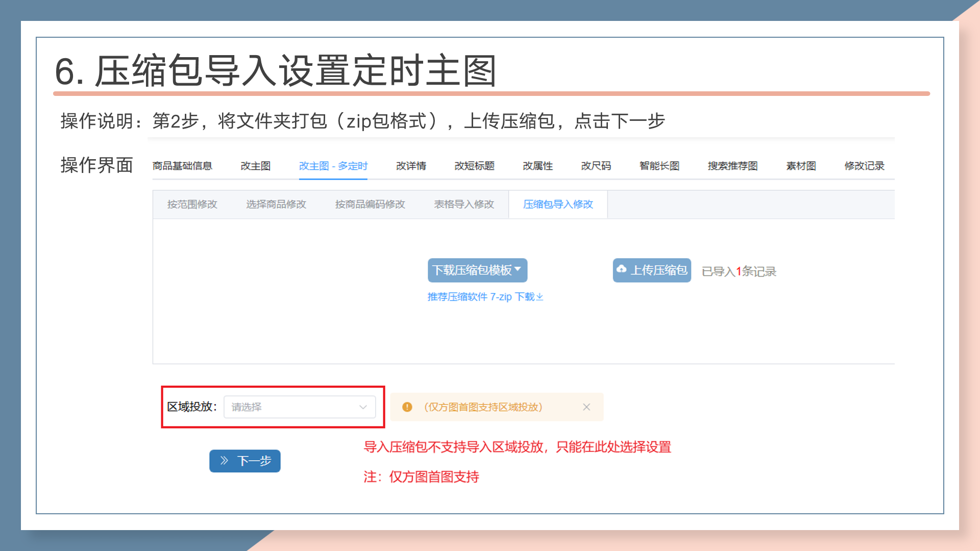980x551 pixels.
Task: Open the 商品基础信息 tab
Action: pyautogui.click(x=182, y=166)
